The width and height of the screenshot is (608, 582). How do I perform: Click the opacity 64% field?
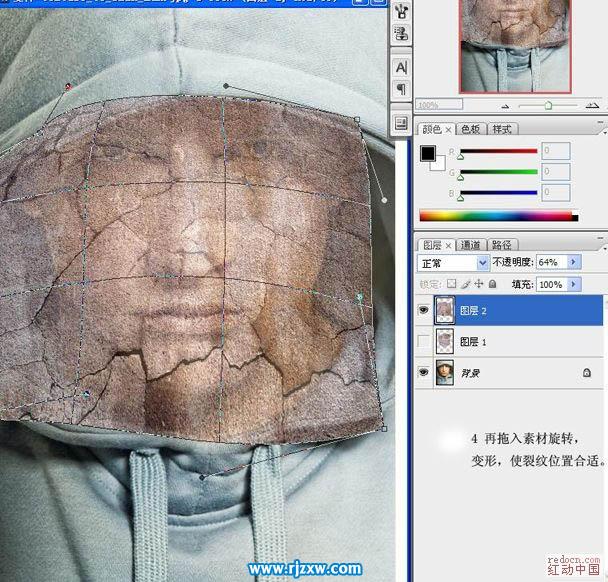tap(552, 263)
